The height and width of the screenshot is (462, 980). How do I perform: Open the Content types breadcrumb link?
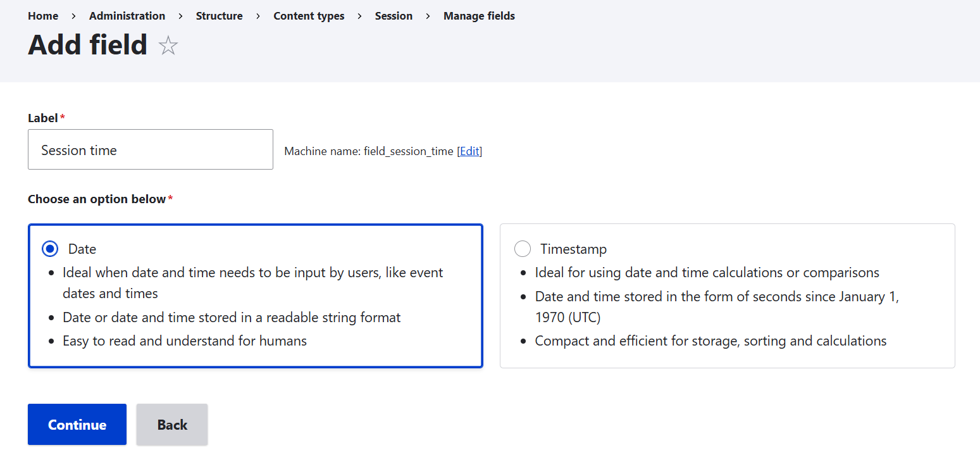coord(309,15)
